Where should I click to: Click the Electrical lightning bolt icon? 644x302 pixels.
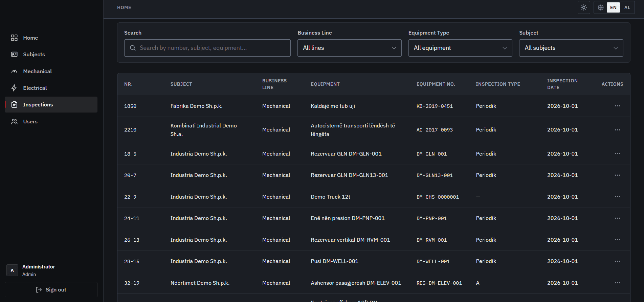[x=14, y=88]
